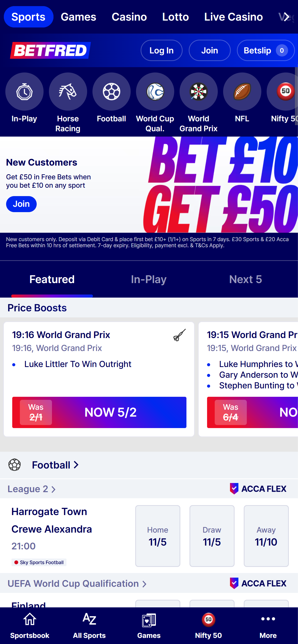This screenshot has width=298, height=644.
Task: Click the Log In button
Action: [161, 50]
